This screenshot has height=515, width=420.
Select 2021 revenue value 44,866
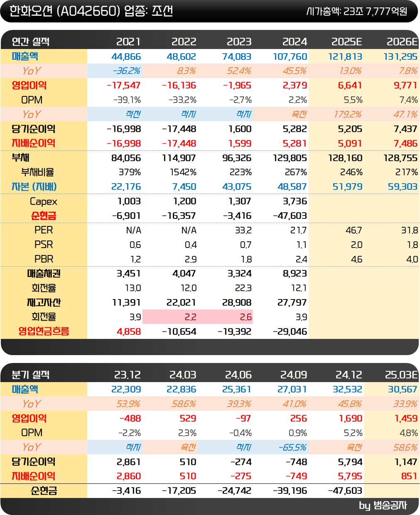126,56
